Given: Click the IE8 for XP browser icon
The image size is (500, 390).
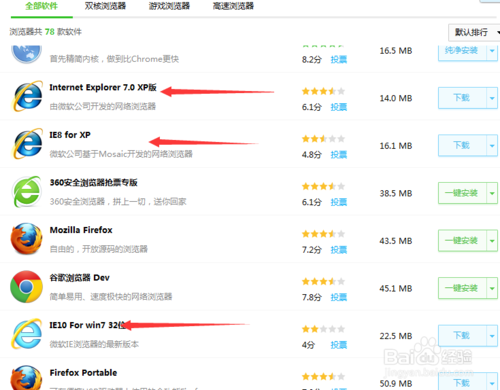Looking at the screenshot, I should point(28,144).
